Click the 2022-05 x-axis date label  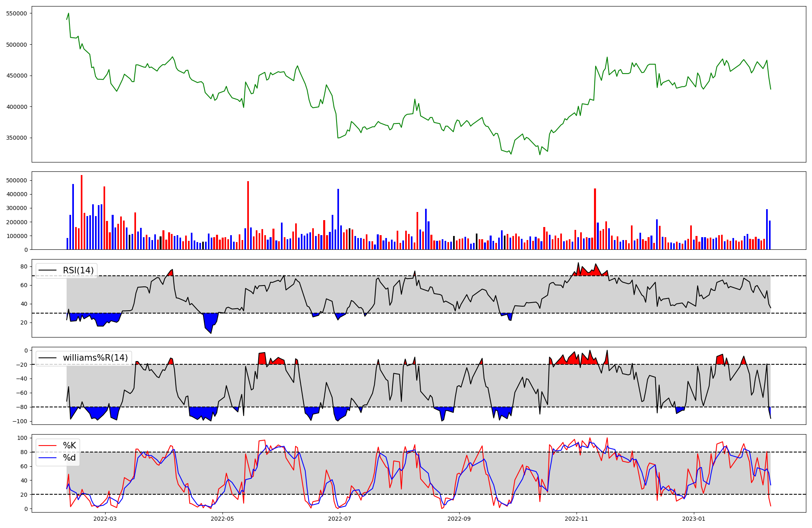point(222,519)
